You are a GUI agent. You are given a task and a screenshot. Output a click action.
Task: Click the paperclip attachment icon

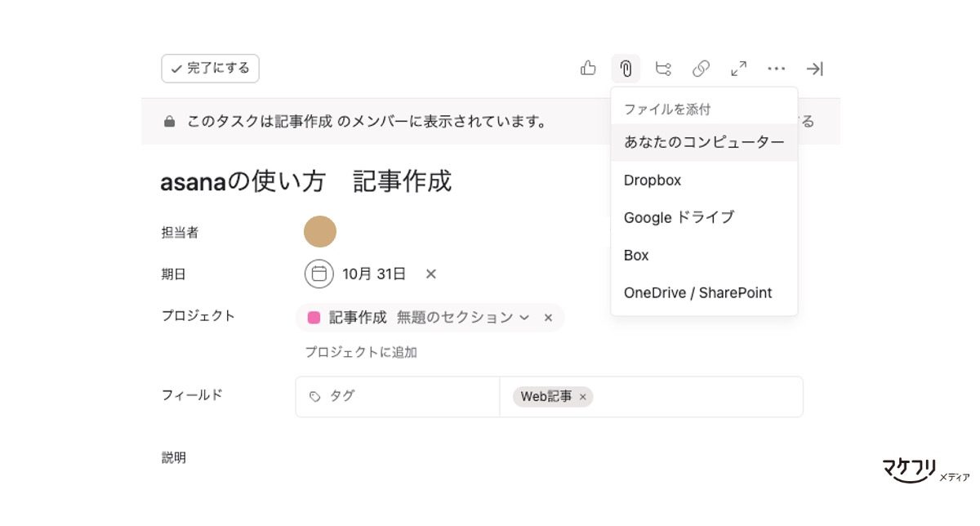[626, 69]
